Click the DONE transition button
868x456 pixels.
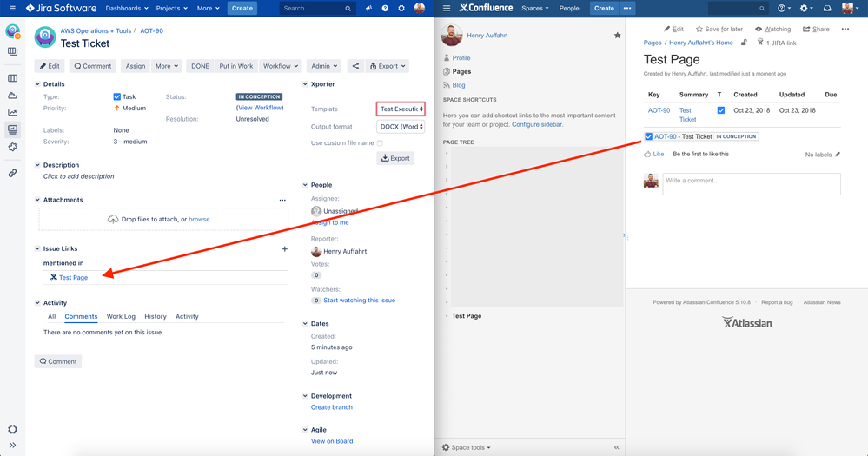point(200,66)
